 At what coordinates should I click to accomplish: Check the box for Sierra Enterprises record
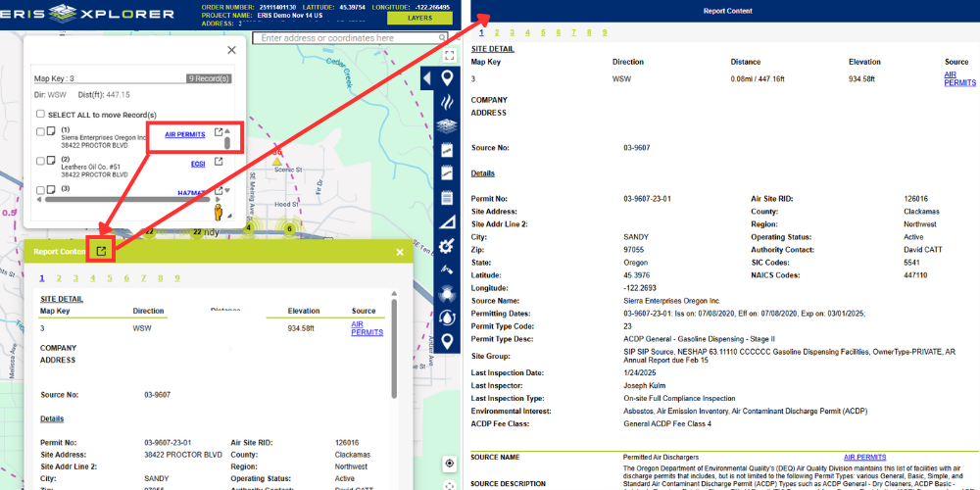pos(40,131)
